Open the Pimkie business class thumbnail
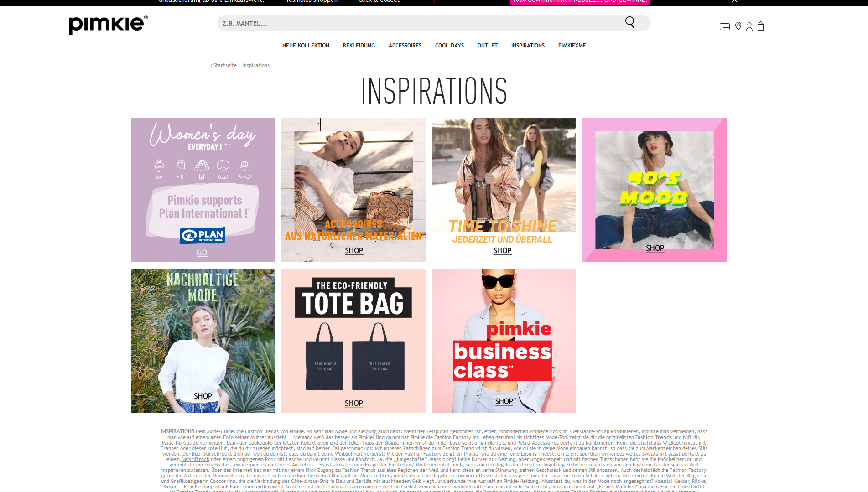This screenshot has height=492, width=868. [x=504, y=341]
